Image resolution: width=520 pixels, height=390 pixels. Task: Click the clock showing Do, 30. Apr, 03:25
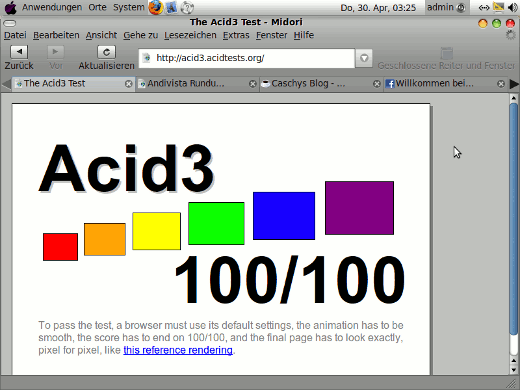coord(378,8)
